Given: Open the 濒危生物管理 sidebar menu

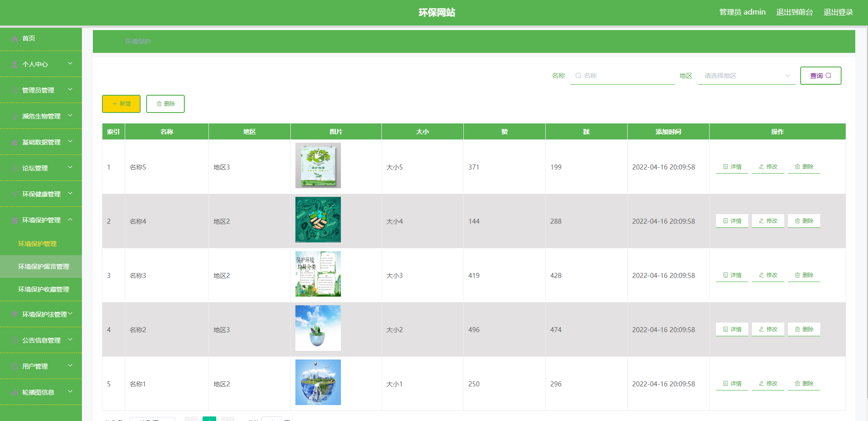Looking at the screenshot, I should (41, 116).
